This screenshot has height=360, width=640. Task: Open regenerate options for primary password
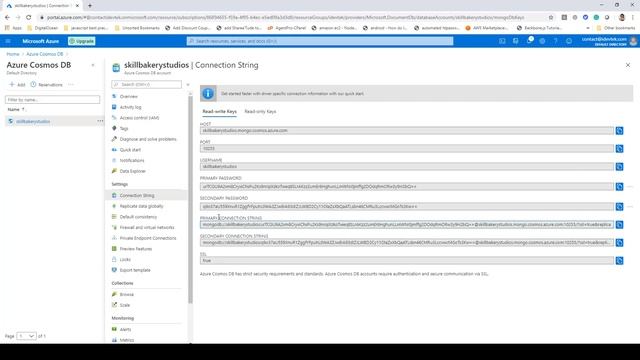coord(630,187)
